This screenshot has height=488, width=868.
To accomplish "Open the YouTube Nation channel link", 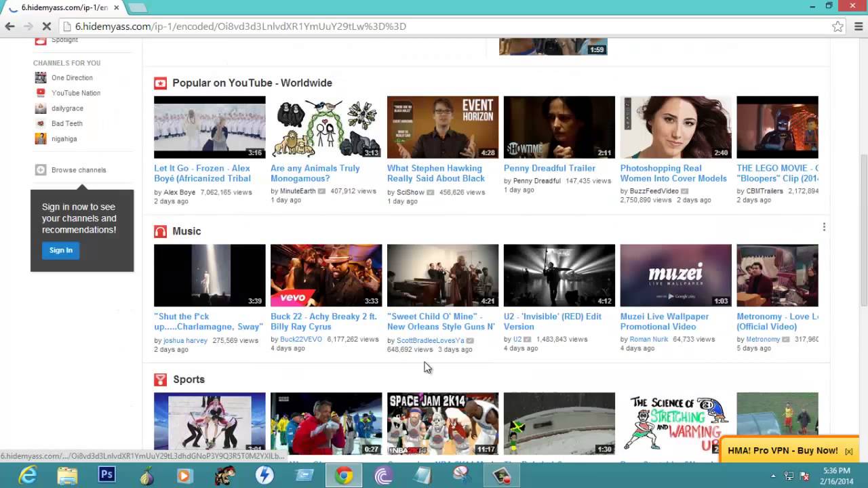I will pyautogui.click(x=76, y=93).
